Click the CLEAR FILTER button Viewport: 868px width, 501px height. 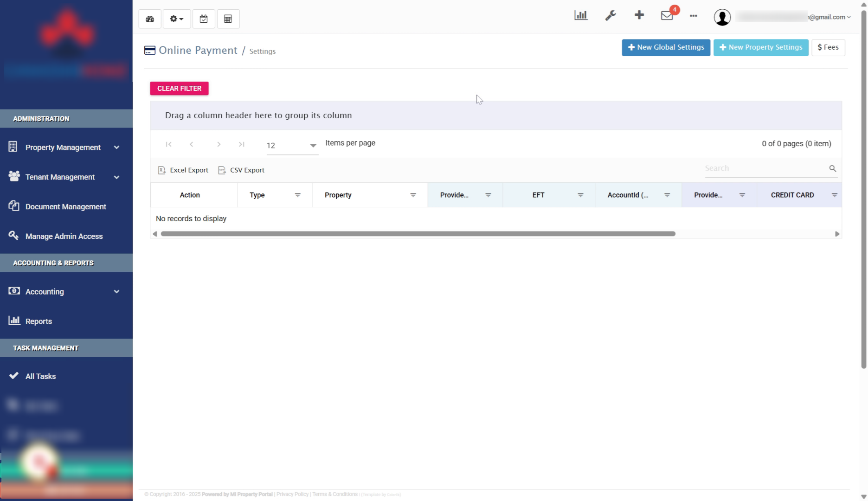pyautogui.click(x=179, y=88)
